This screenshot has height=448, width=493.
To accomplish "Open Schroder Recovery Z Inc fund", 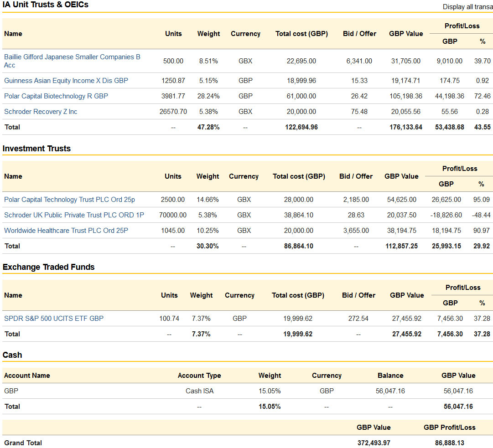I will 41,112.
